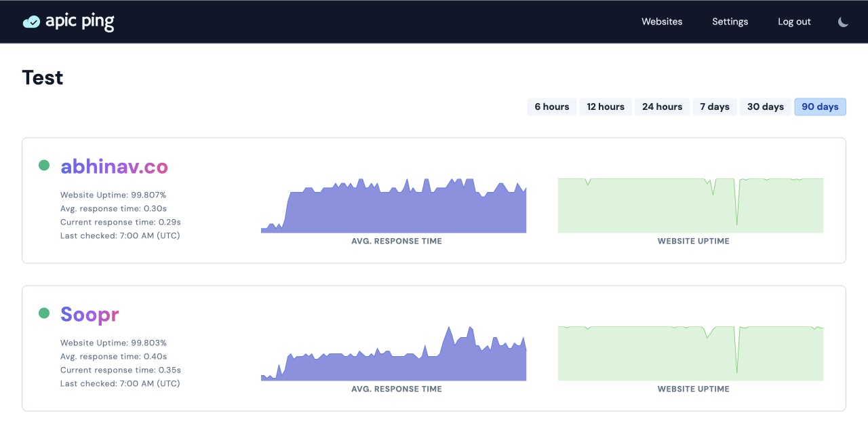Select the 12 hours time range

606,107
